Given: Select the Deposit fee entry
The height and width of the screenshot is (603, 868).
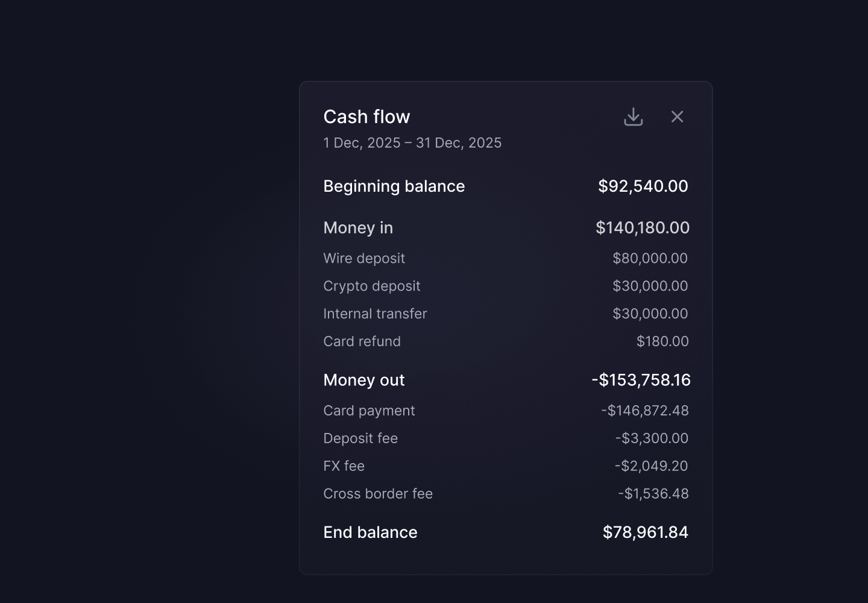Looking at the screenshot, I should 506,438.
